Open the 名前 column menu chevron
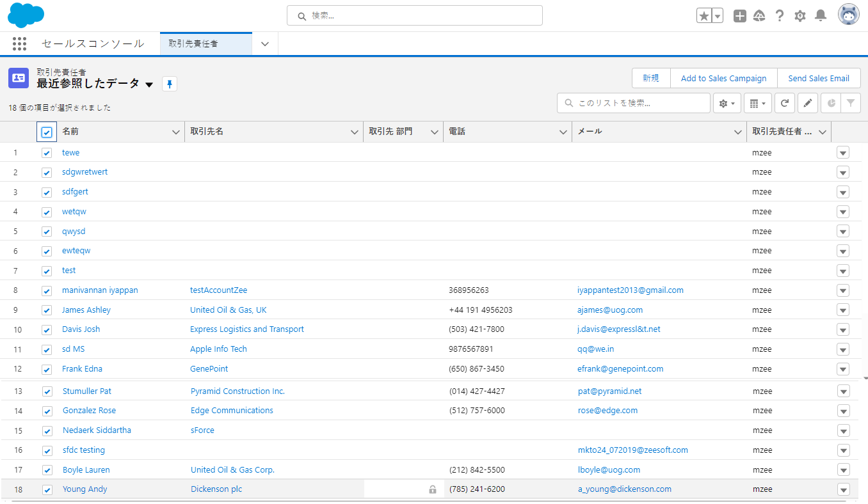This screenshot has height=504, width=868. pyautogui.click(x=176, y=132)
